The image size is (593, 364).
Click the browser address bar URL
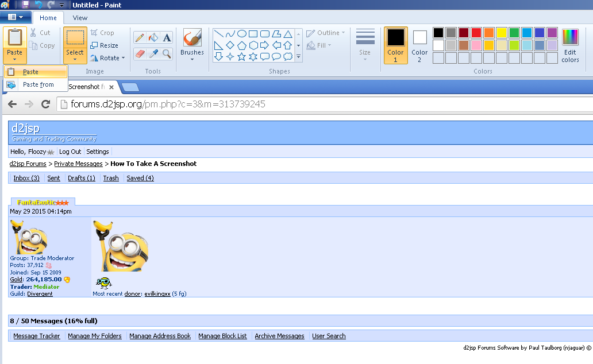pyautogui.click(x=168, y=104)
